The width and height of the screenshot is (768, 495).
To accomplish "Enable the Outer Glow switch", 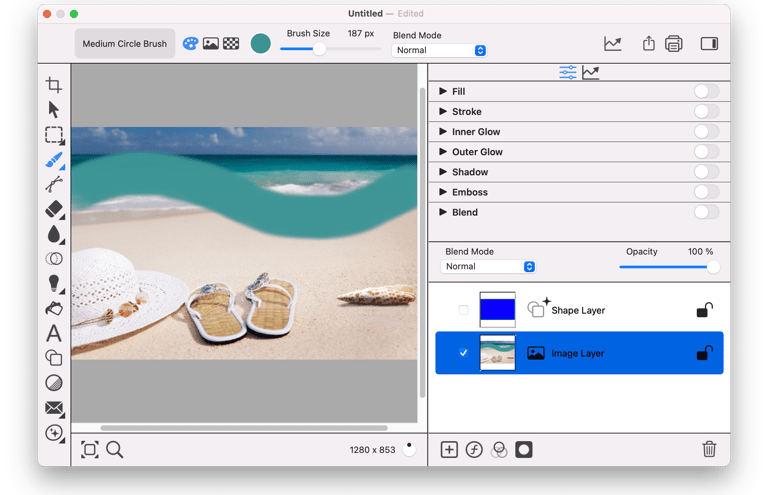I will click(x=706, y=152).
